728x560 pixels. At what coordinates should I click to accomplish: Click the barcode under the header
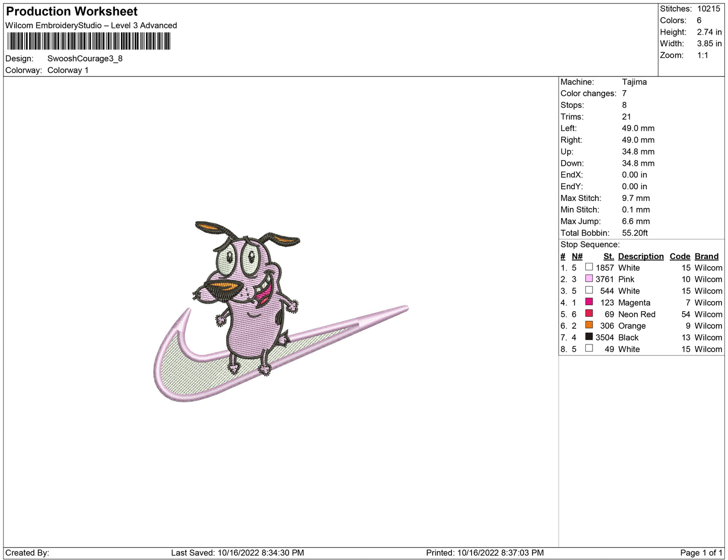tap(89, 41)
